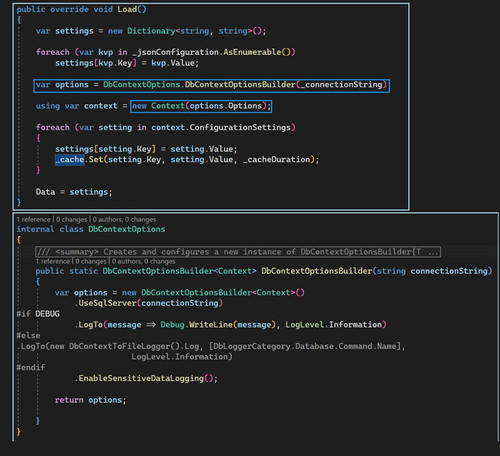
Task: Expand the collapsed summary comment block
Action: coord(238,252)
